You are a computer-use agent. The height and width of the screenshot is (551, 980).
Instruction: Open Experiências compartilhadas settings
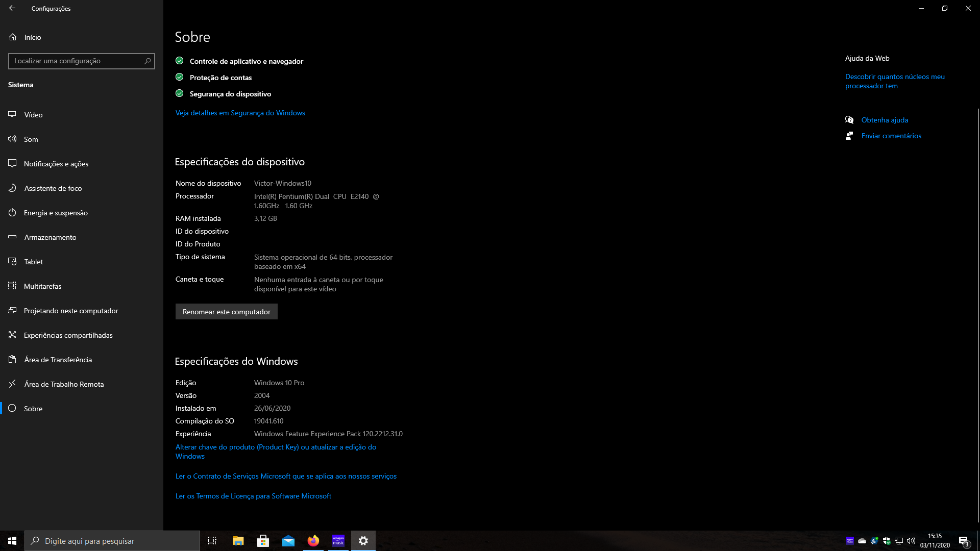click(x=82, y=335)
